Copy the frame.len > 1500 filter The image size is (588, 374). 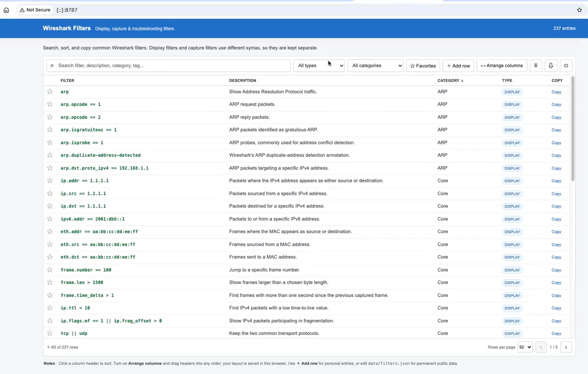[x=556, y=283]
